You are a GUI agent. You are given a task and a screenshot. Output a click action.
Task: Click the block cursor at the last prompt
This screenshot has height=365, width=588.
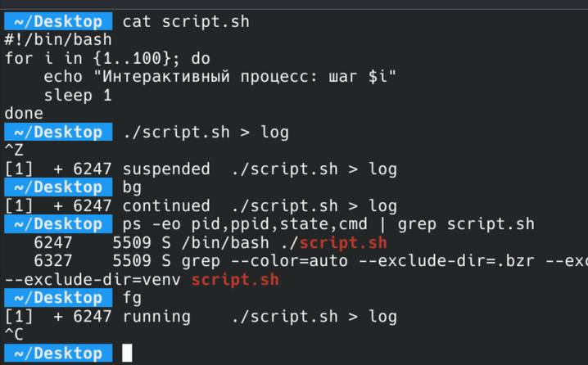coord(127,354)
